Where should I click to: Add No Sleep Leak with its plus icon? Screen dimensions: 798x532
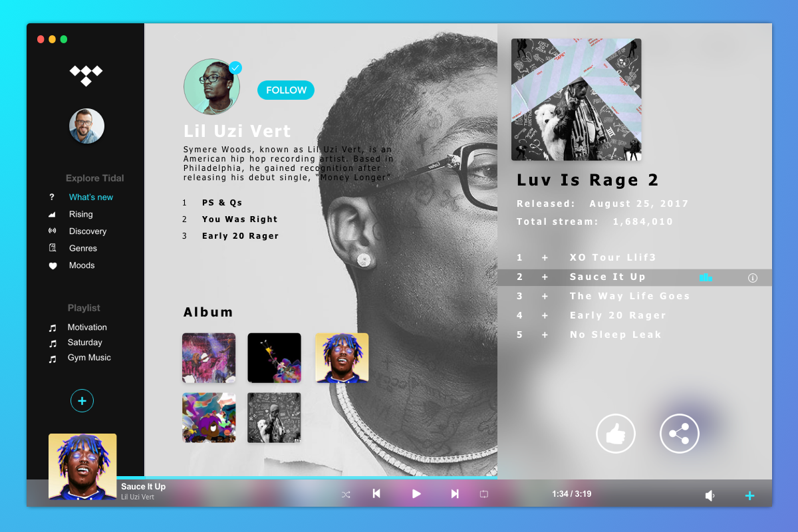pyautogui.click(x=545, y=334)
